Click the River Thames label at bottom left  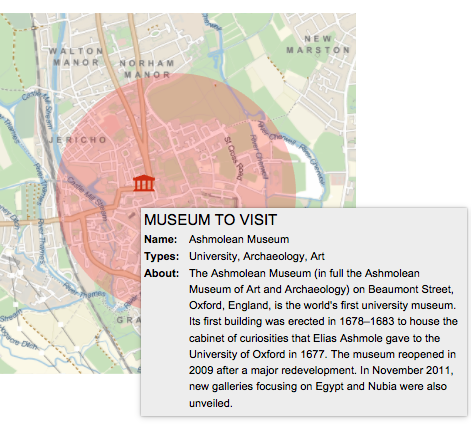point(84,290)
